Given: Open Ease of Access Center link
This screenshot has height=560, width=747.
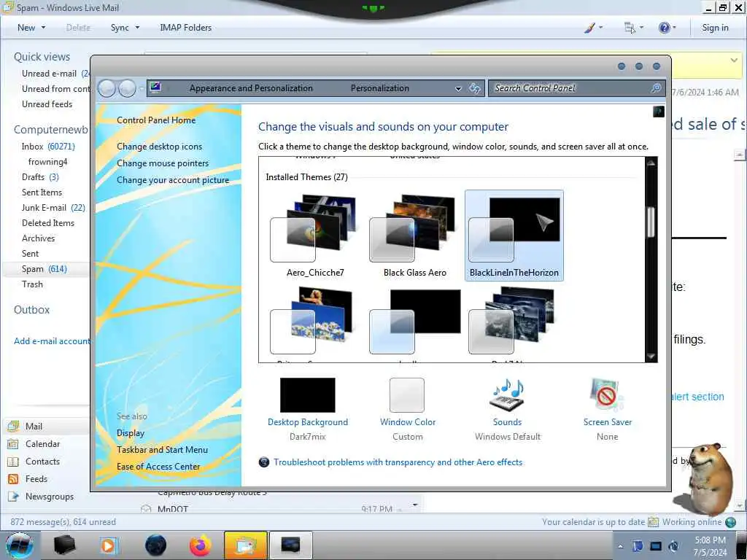Looking at the screenshot, I should click(158, 467).
